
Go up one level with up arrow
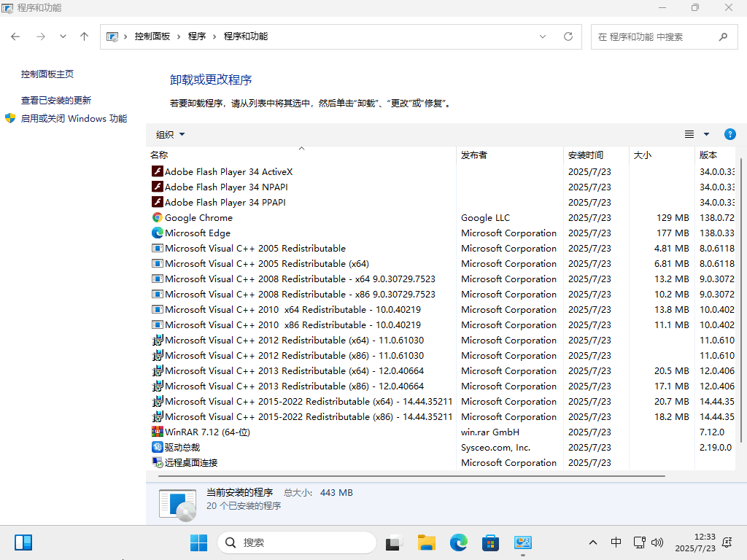click(85, 36)
